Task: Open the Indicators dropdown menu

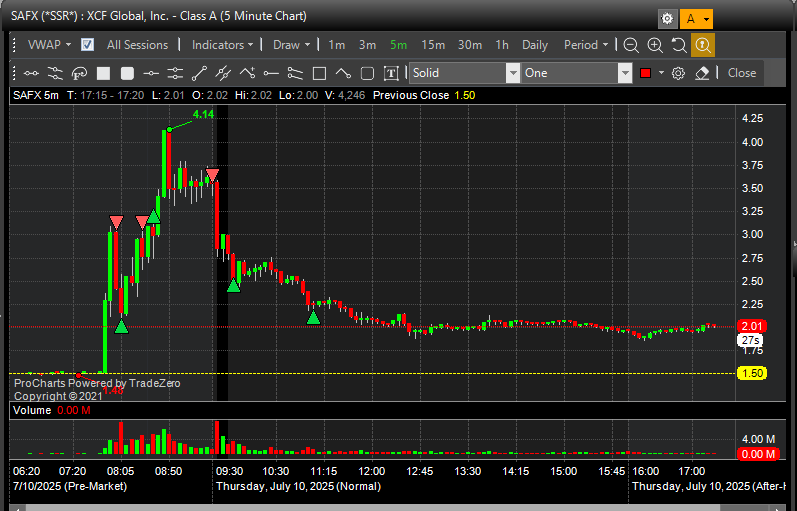Action: pyautogui.click(x=222, y=45)
